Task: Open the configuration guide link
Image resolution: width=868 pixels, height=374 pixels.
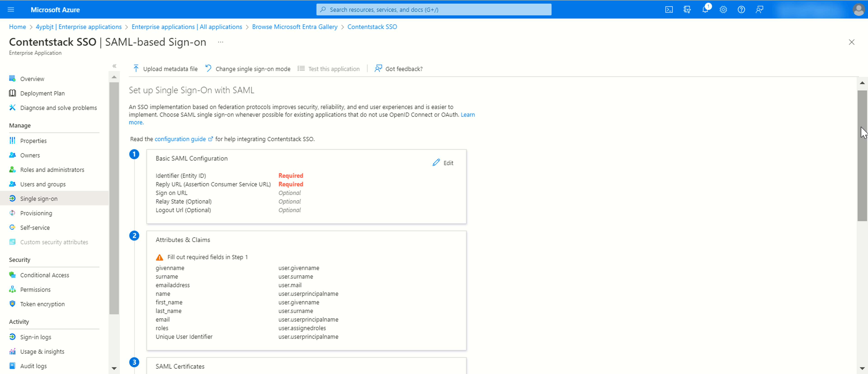Action: (184, 139)
